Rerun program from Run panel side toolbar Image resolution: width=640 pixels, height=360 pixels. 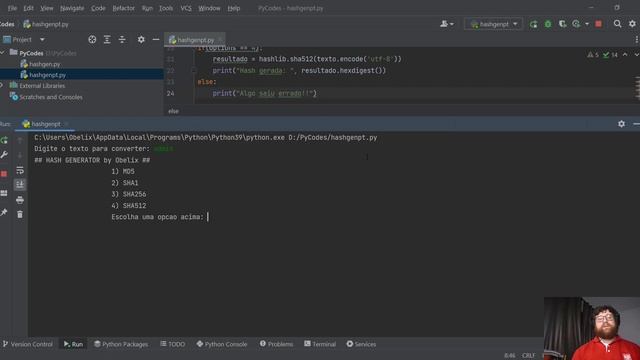(x=4, y=140)
